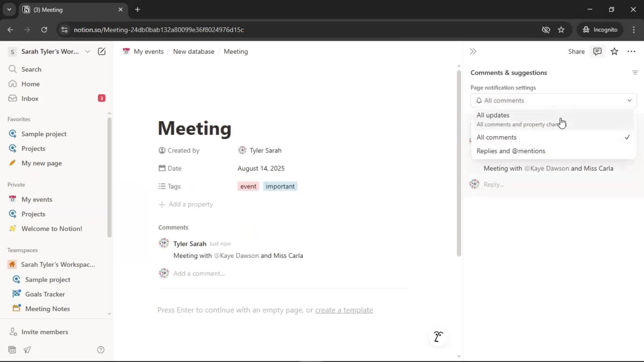Open the new page compose icon
This screenshot has width=644, height=362.
pyautogui.click(x=102, y=51)
